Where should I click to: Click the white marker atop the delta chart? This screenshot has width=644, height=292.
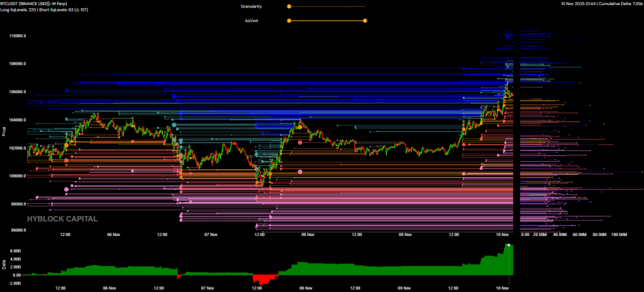coord(509,245)
